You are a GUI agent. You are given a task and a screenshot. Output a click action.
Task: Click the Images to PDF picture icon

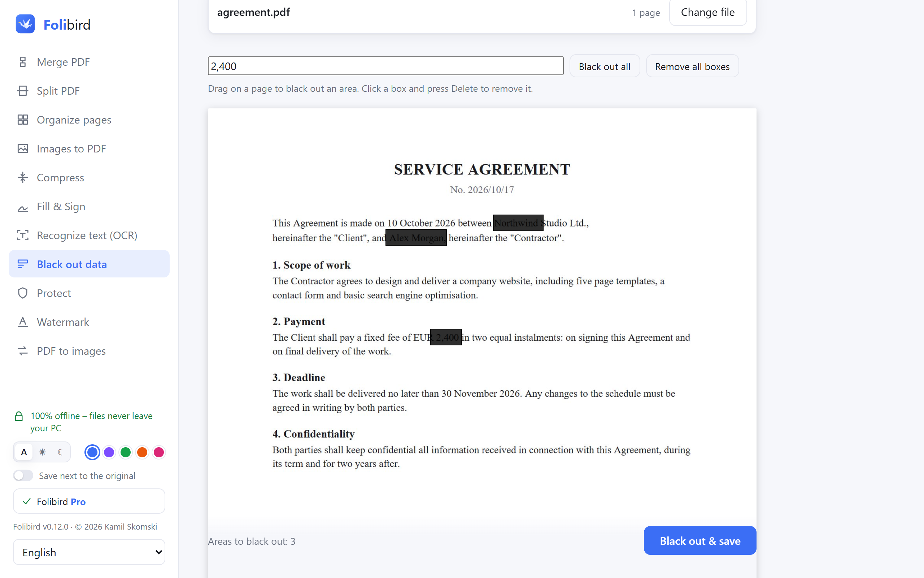(x=23, y=148)
